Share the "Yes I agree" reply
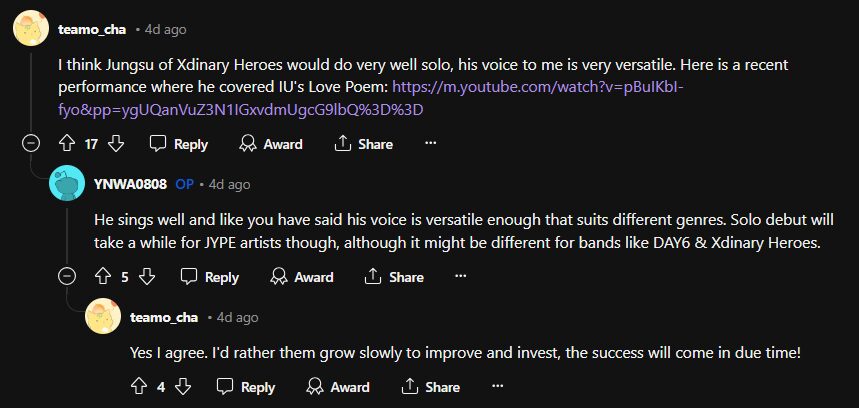The width and height of the screenshot is (859, 408). [431, 387]
